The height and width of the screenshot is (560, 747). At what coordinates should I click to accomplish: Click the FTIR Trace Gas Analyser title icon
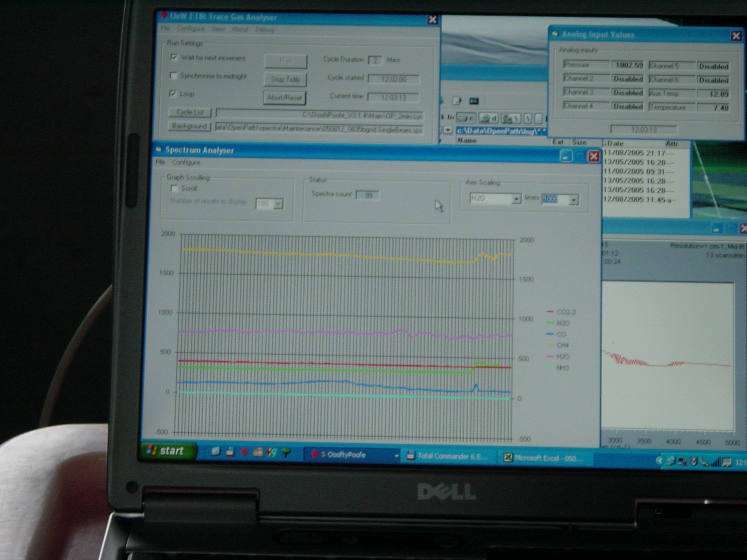(163, 15)
